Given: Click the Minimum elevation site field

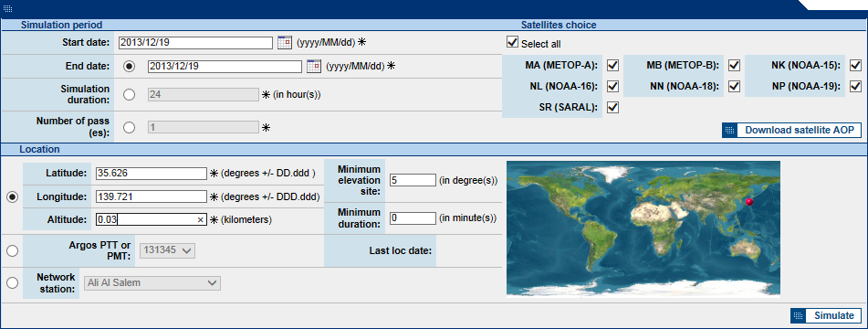Looking at the screenshot, I should click(413, 180).
